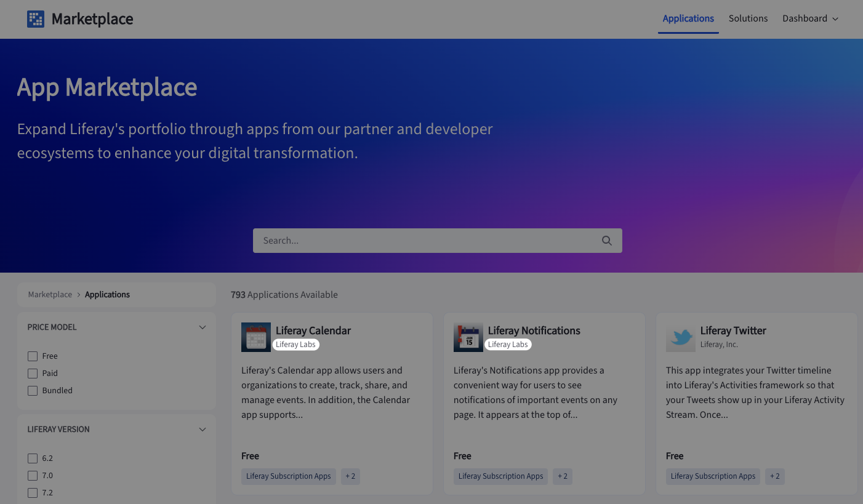Click Liferay, Inc. under Liferay Twitter

(719, 345)
